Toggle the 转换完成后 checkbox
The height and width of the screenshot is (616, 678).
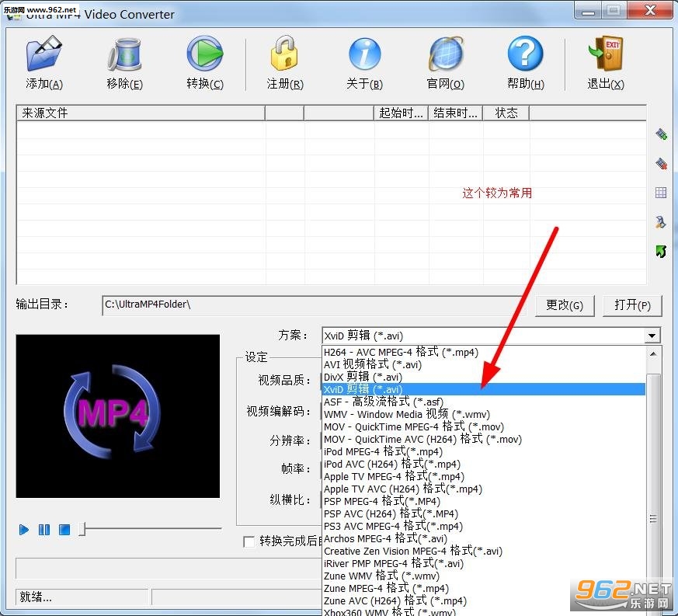coord(249,541)
